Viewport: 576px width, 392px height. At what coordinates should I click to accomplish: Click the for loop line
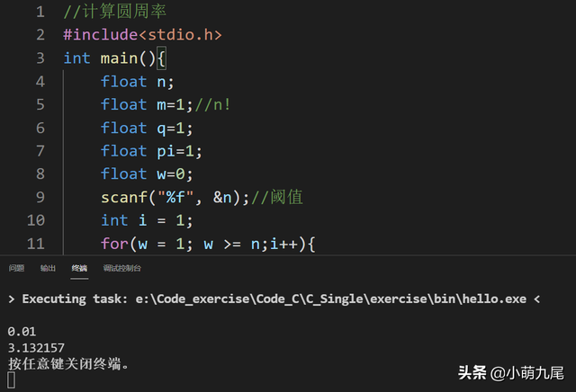[207, 244]
